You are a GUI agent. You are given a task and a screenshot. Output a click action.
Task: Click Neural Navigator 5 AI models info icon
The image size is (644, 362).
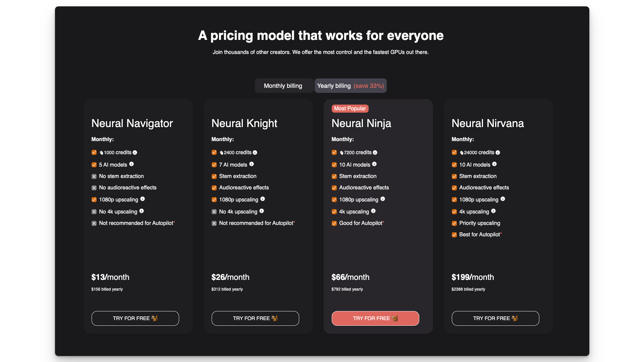tap(131, 164)
